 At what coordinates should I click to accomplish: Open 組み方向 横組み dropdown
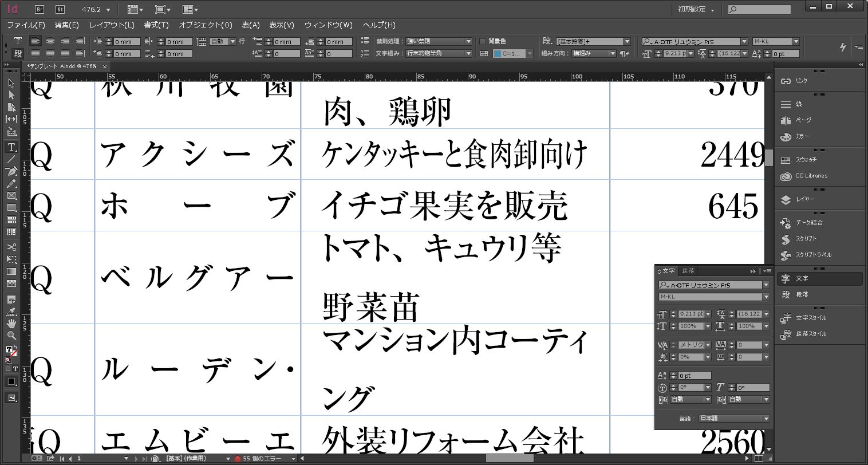point(593,53)
